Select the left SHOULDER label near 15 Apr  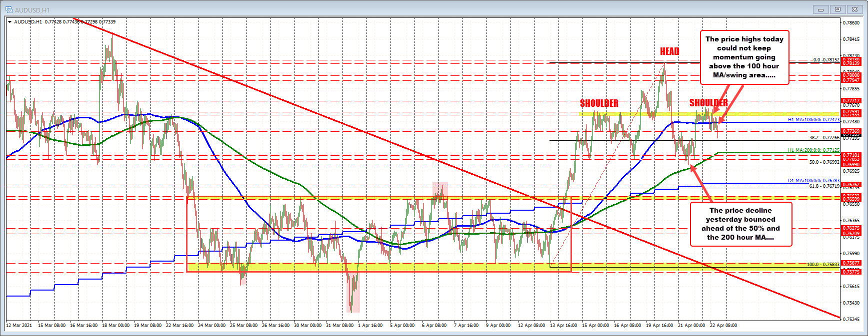coord(599,103)
